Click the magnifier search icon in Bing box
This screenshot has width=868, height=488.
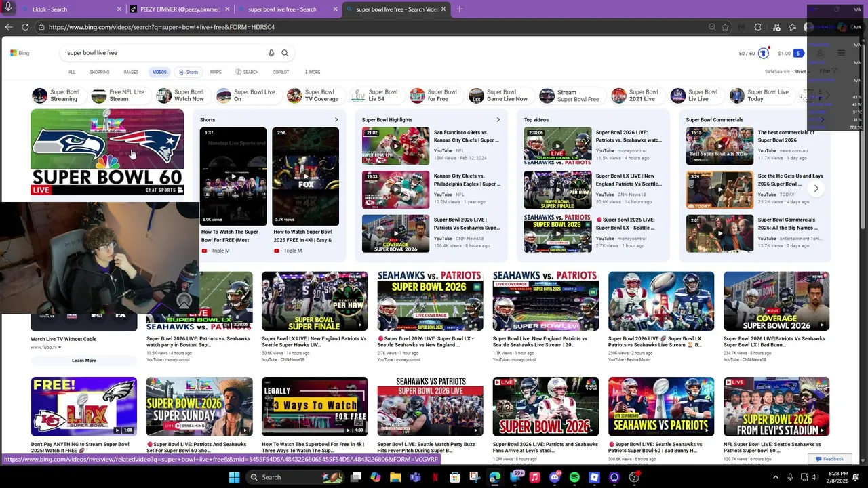[285, 53]
